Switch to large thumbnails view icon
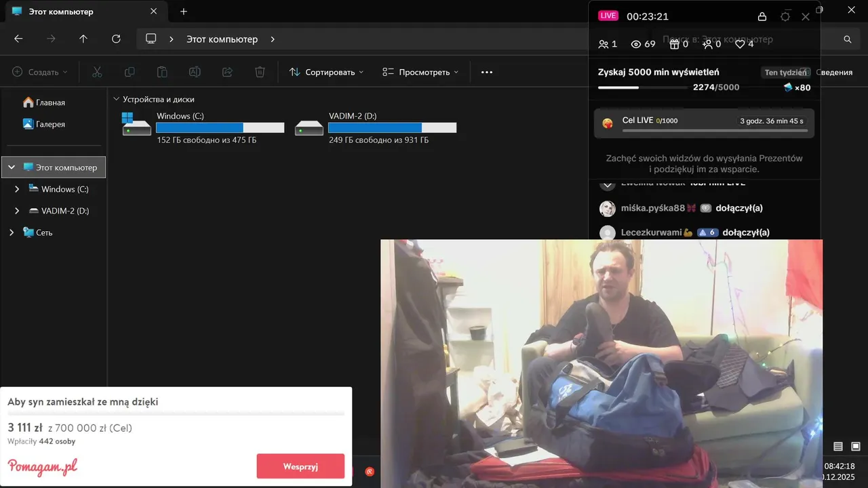 [856, 446]
